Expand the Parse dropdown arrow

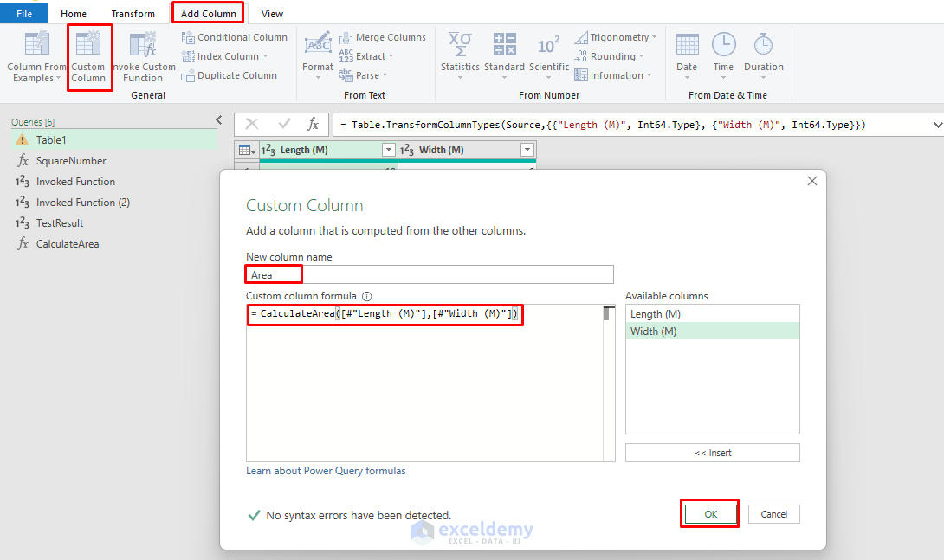coord(385,76)
